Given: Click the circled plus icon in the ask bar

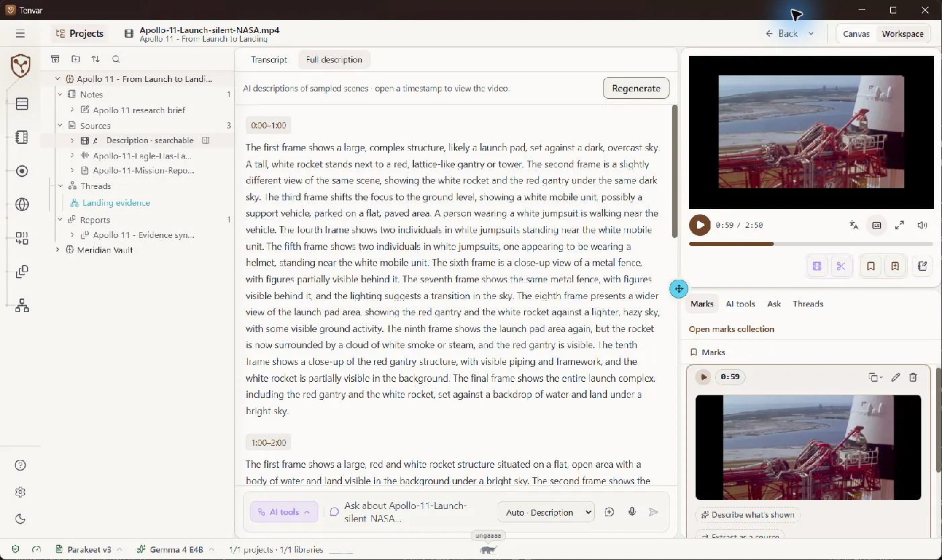Looking at the screenshot, I should [609, 512].
